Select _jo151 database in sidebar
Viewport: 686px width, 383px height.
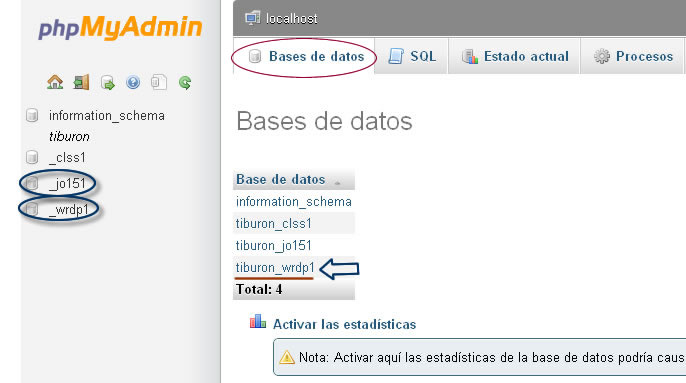(67, 183)
